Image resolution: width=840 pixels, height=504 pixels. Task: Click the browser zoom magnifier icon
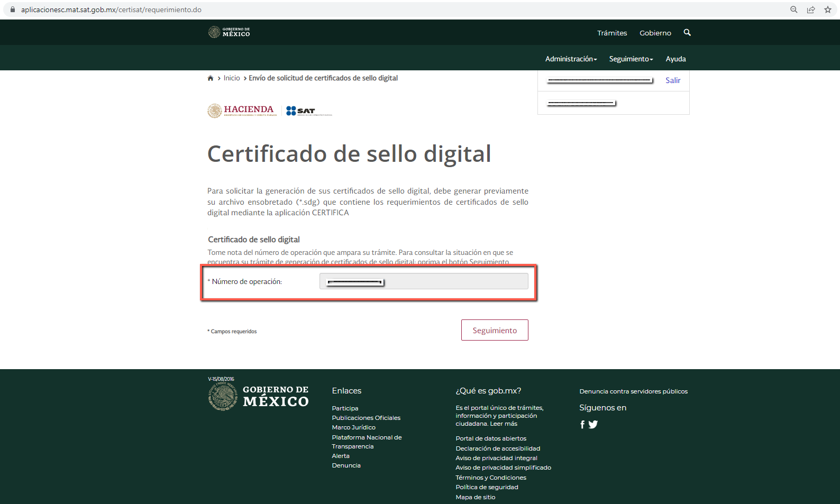coord(793,10)
